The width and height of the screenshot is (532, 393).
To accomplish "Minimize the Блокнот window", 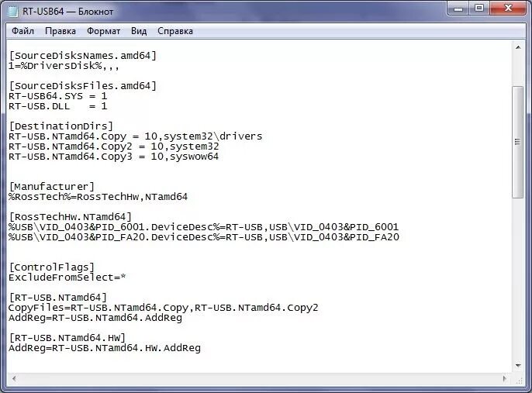I will [458, 8].
